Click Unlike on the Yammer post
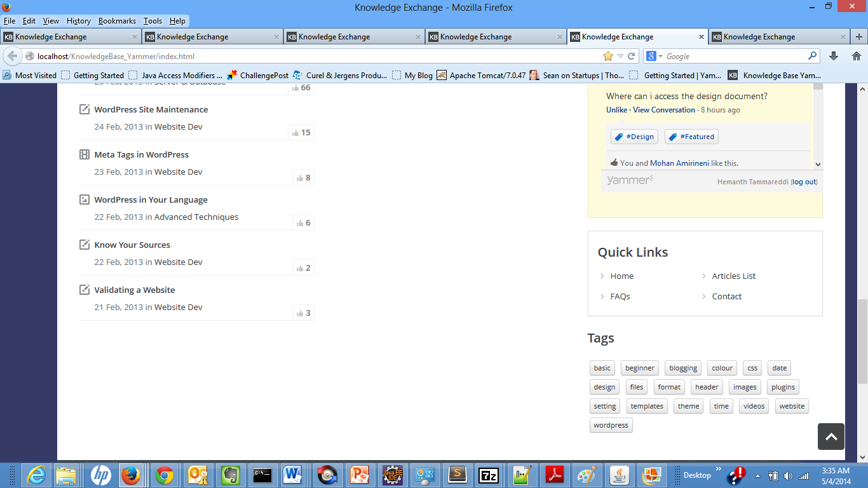 point(617,110)
